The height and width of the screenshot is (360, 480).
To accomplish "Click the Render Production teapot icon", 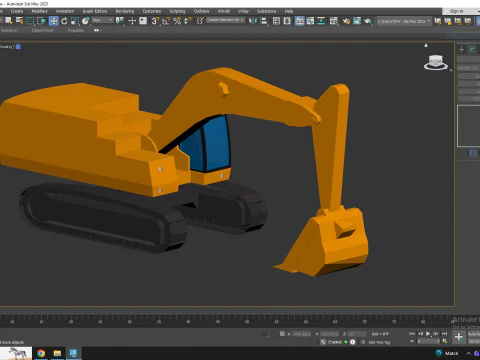I will point(368,21).
